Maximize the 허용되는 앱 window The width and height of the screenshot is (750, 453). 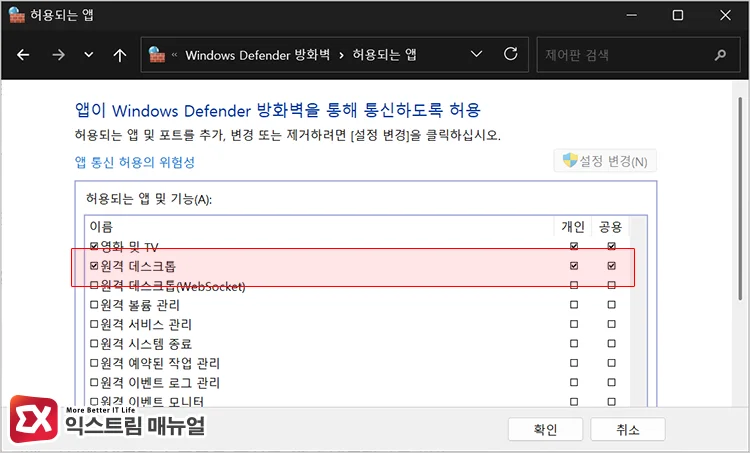pos(678,15)
